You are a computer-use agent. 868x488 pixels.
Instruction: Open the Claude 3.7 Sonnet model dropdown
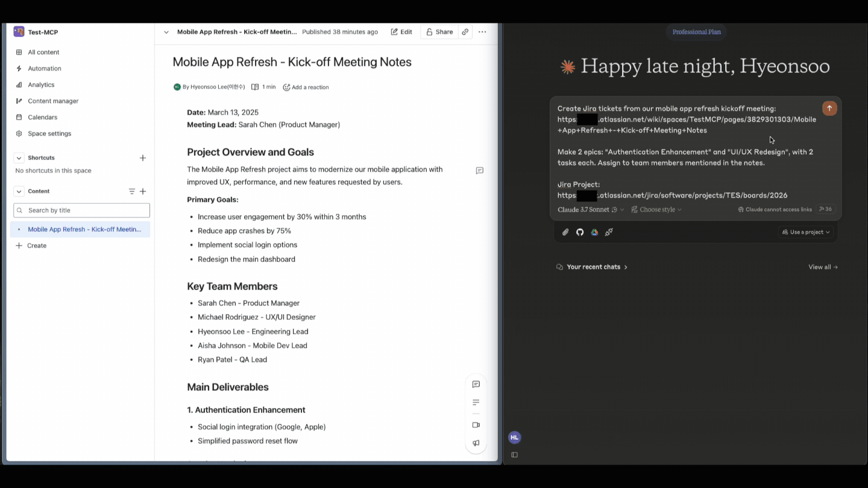click(591, 210)
